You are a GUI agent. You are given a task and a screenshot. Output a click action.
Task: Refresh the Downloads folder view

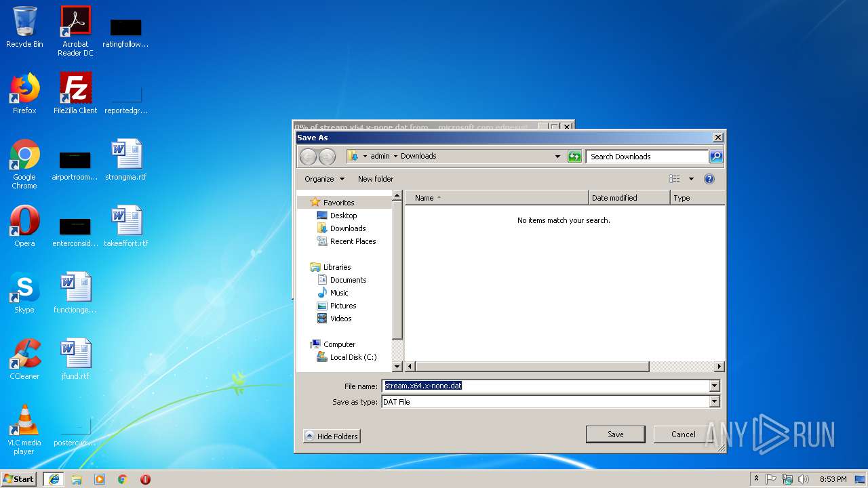574,157
